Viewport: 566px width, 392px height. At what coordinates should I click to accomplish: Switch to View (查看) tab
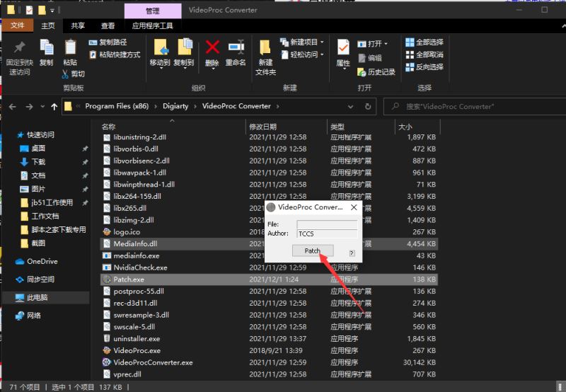(x=108, y=25)
